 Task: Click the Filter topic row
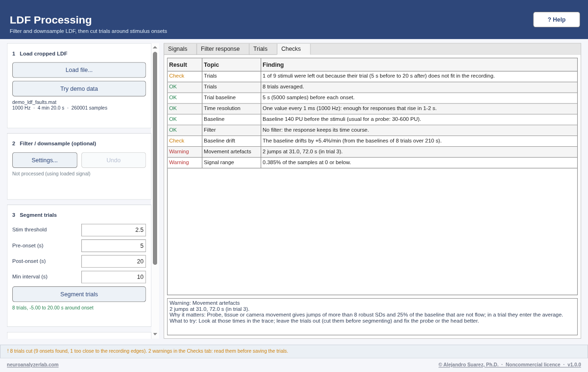[372, 130]
